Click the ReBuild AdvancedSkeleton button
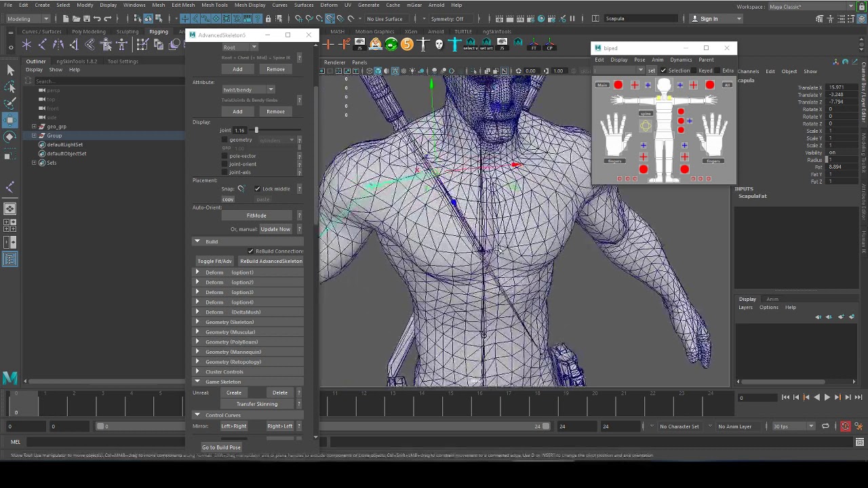Screen dimensions: 868x488 click(271, 261)
